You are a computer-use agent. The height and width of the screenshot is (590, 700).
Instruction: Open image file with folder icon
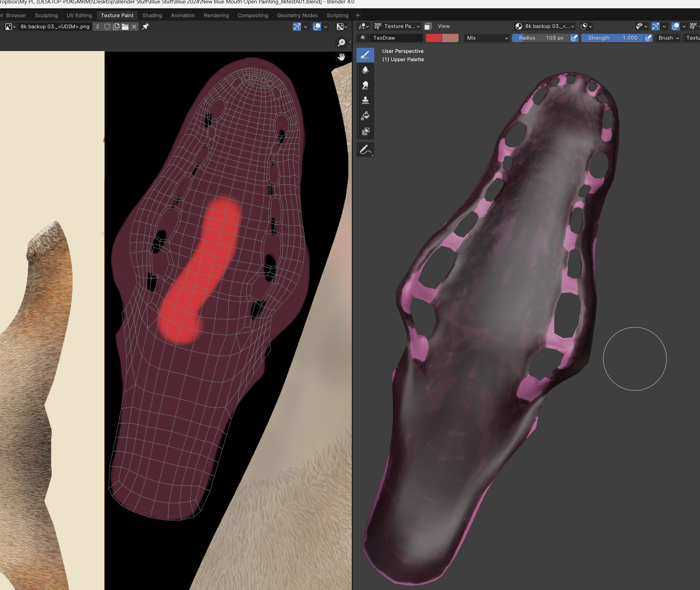[x=125, y=27]
